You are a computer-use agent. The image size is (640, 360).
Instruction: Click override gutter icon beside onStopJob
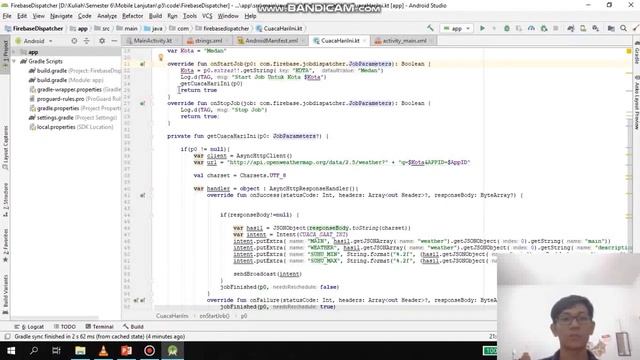pos(142,103)
